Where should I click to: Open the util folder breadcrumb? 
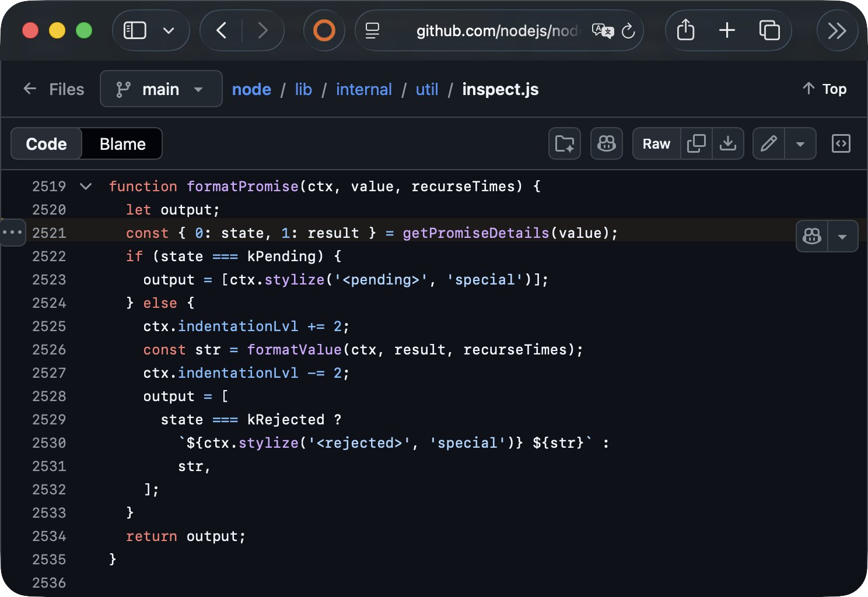click(x=427, y=89)
